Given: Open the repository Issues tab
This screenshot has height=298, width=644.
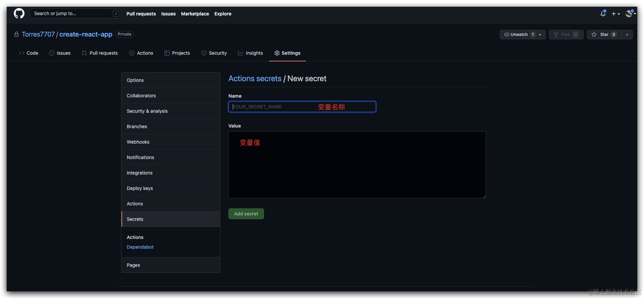Looking at the screenshot, I should click(60, 53).
